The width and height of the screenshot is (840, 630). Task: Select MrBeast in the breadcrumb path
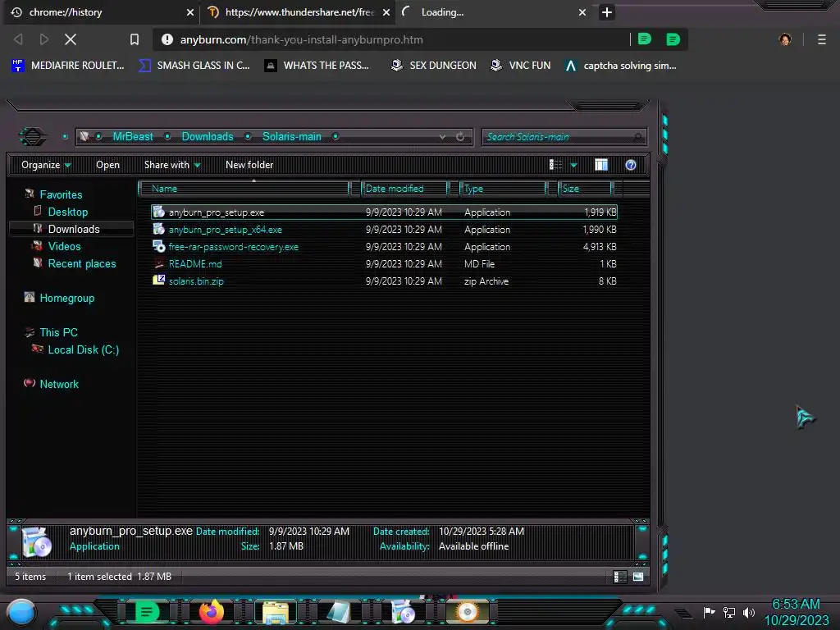pyautogui.click(x=133, y=137)
